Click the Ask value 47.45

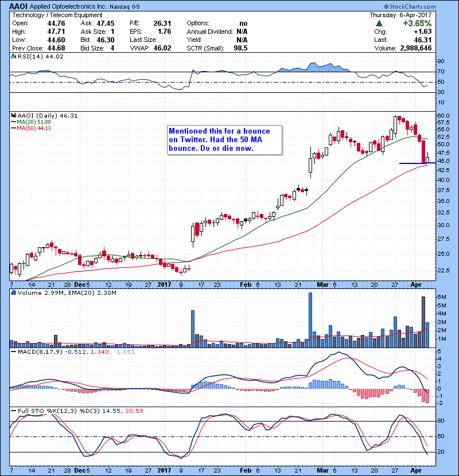click(x=106, y=24)
